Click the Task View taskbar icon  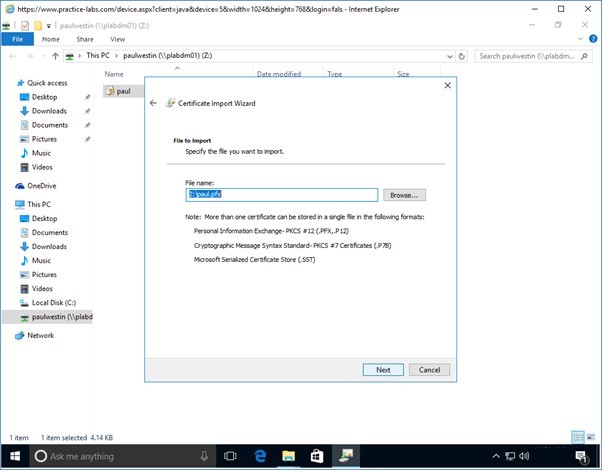(x=229, y=457)
